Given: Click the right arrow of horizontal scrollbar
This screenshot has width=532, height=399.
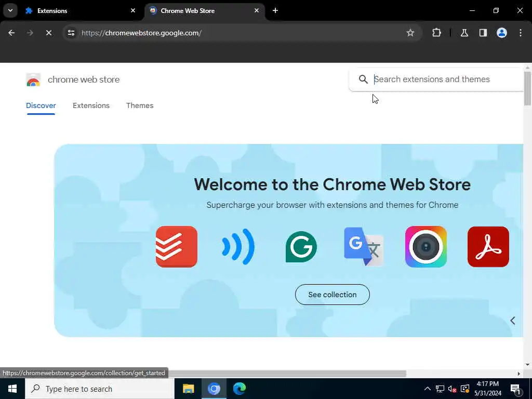Looking at the screenshot, I should [x=519, y=374].
